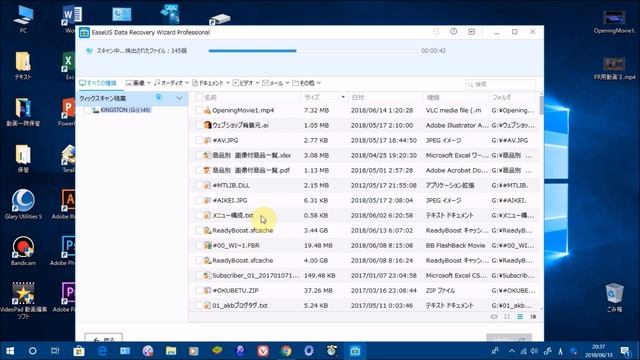640x360 pixels.
Task: Select the Bandicam desktop shortcut
Action: 23,251
